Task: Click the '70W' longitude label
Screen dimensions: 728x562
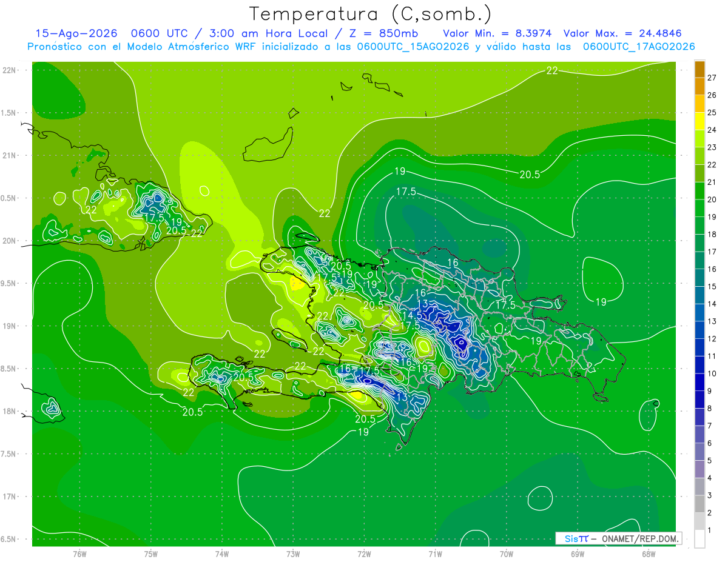Action: tap(507, 554)
